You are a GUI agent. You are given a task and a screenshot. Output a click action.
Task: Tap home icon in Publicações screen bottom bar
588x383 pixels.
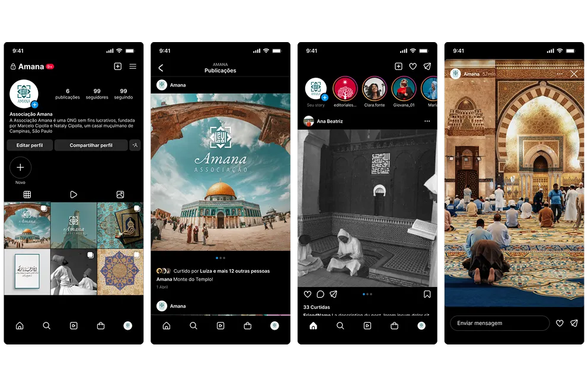point(167,325)
